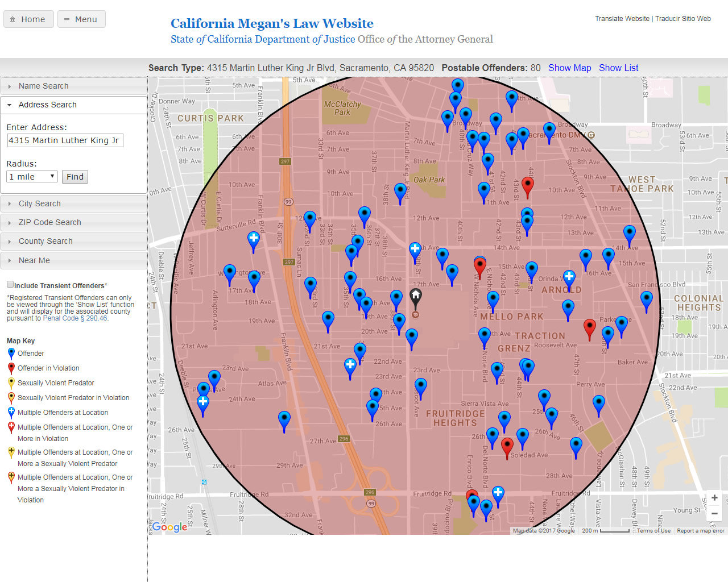Screen dimensions: 728x582
Task: Click blue offender marker west of 19th Ave label
Action: click(328, 321)
